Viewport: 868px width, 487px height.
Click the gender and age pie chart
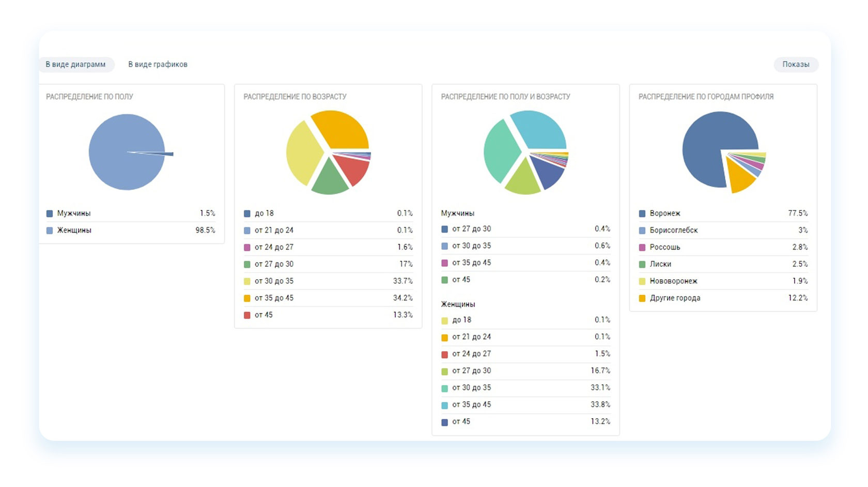pyautogui.click(x=526, y=152)
